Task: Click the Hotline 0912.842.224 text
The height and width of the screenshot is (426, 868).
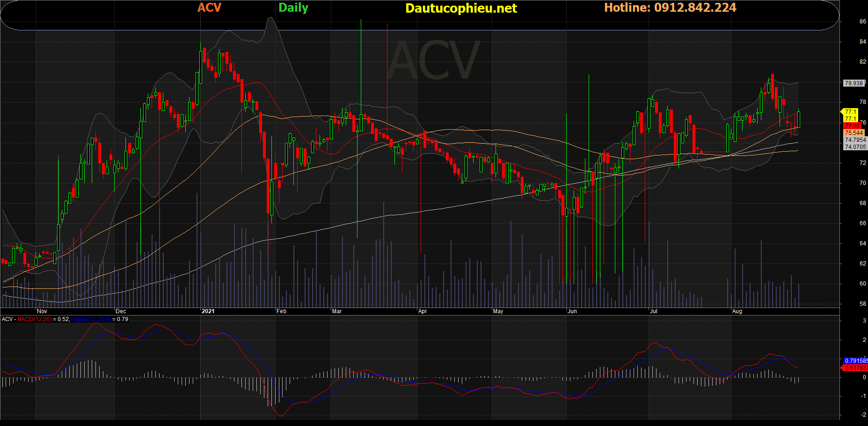Action: [x=670, y=8]
